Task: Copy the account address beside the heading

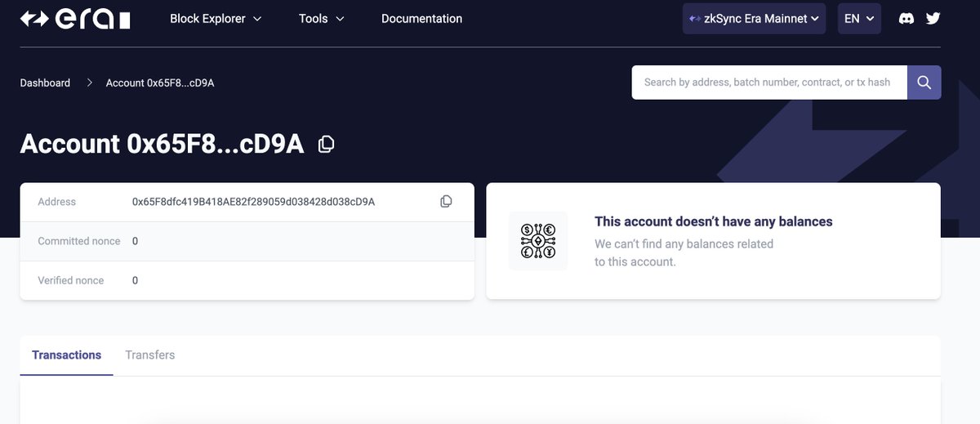Action: (326, 144)
